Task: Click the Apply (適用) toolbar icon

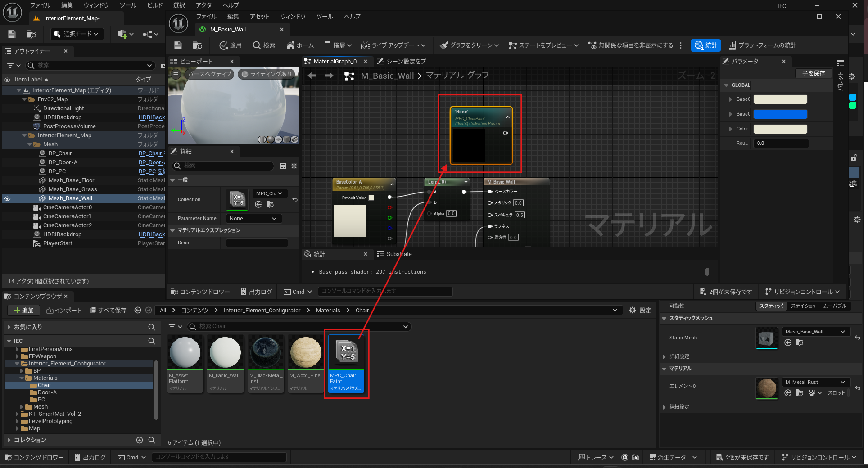Action: 230,45
